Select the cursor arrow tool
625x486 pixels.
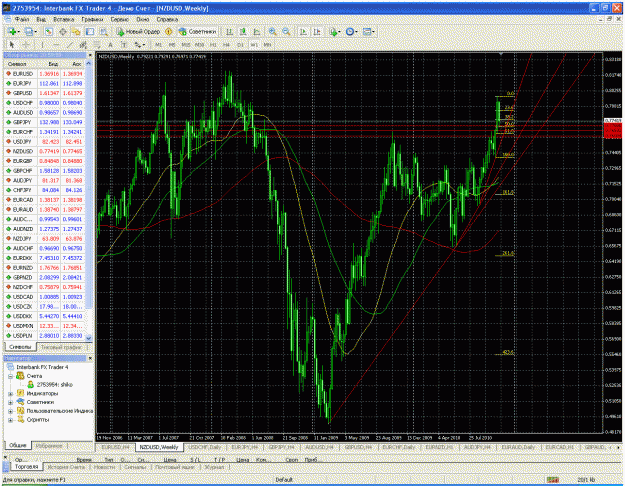coord(12,45)
